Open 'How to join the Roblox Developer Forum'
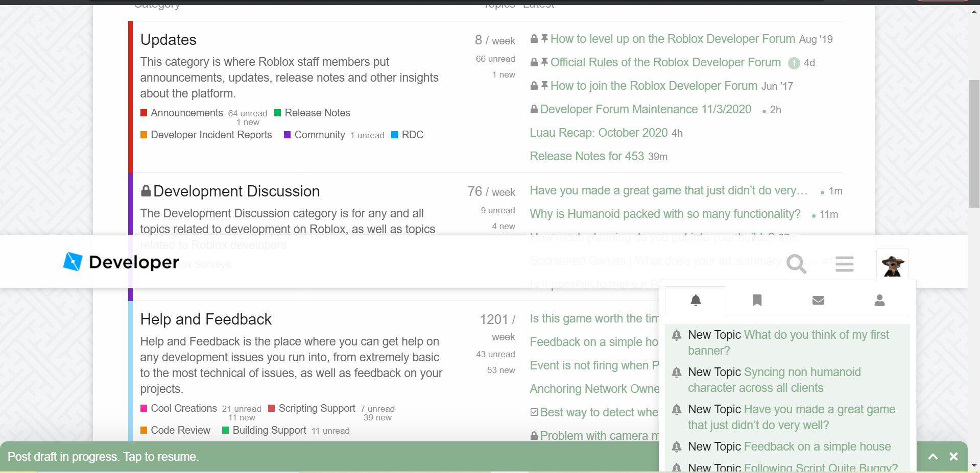Viewport: 980px width, 473px height. (x=654, y=86)
